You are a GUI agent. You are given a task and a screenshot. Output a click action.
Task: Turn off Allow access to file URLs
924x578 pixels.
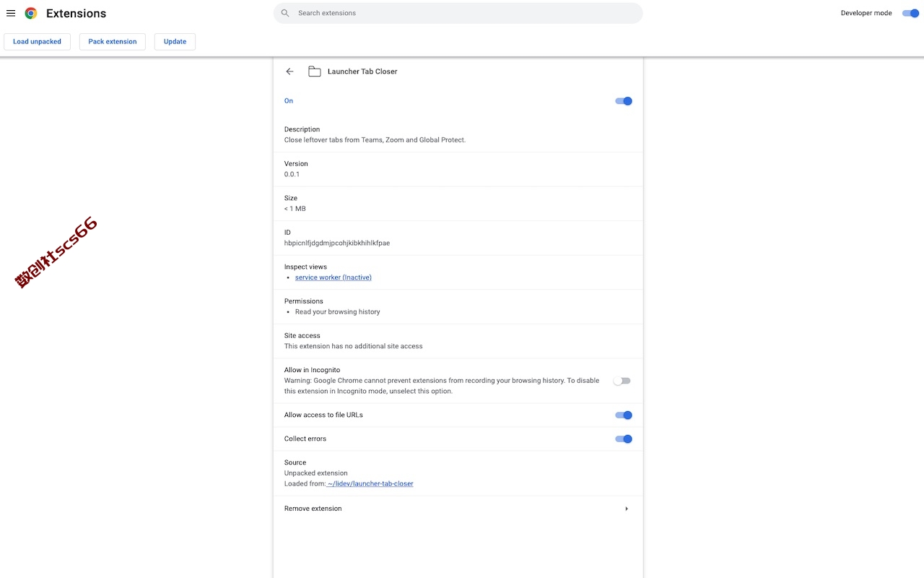point(624,415)
